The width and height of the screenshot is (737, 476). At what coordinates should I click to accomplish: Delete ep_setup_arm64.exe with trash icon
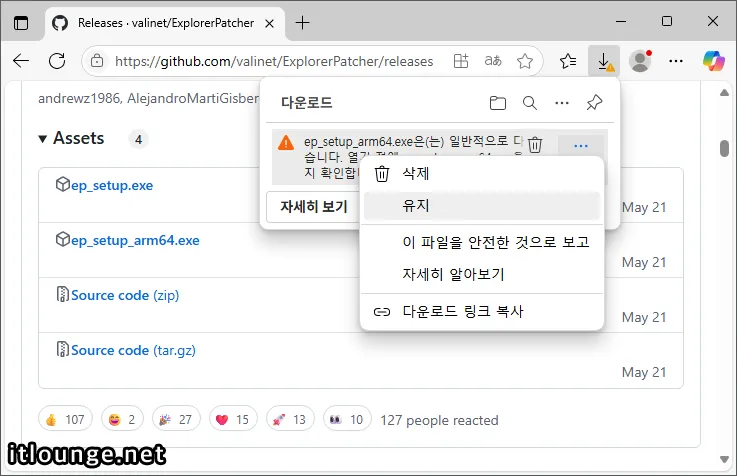tap(535, 145)
